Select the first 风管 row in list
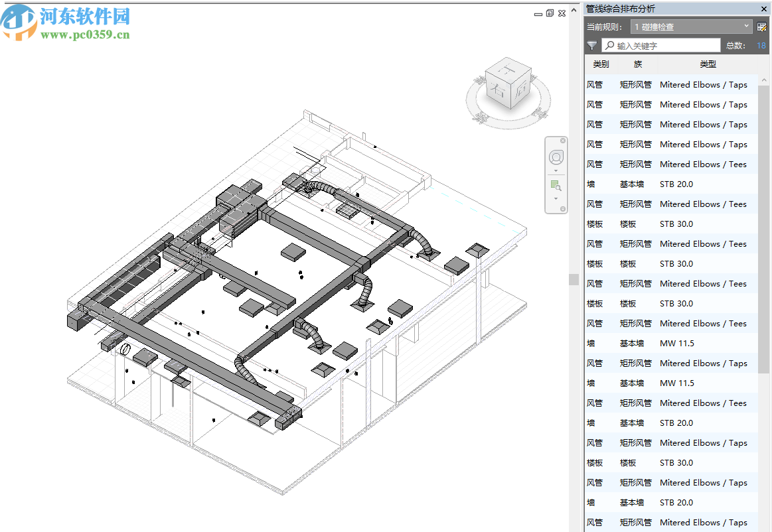This screenshot has width=772, height=532. coord(670,85)
